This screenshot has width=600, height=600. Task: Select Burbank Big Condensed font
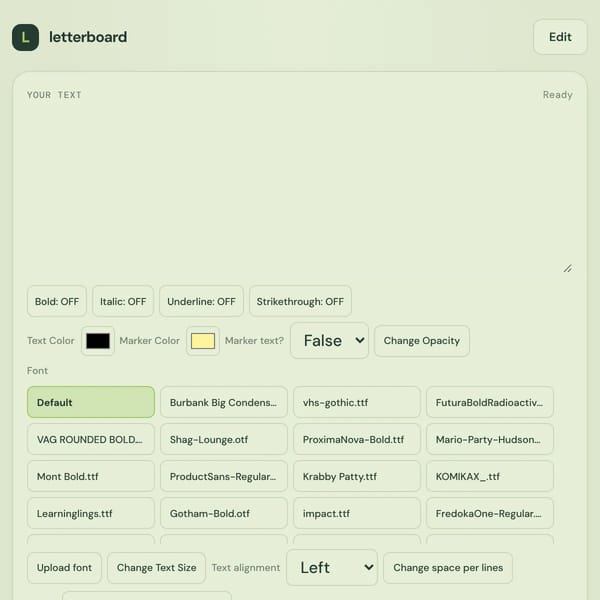tap(224, 402)
